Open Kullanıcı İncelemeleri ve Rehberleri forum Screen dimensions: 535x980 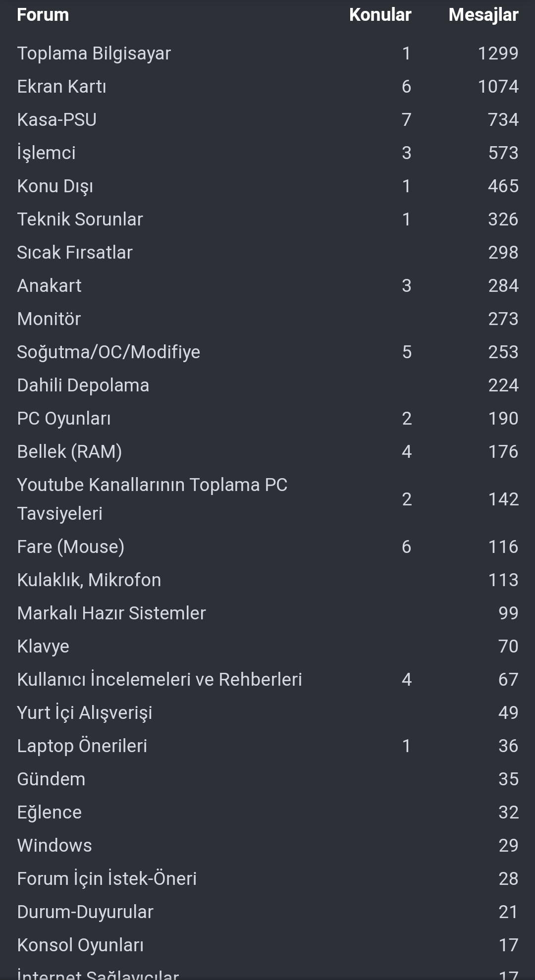[x=159, y=680]
